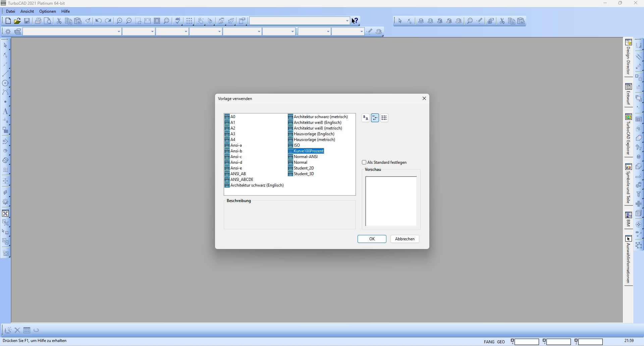This screenshot has width=644, height=346.
Task: Open the Entwurf side tab
Action: [628, 94]
